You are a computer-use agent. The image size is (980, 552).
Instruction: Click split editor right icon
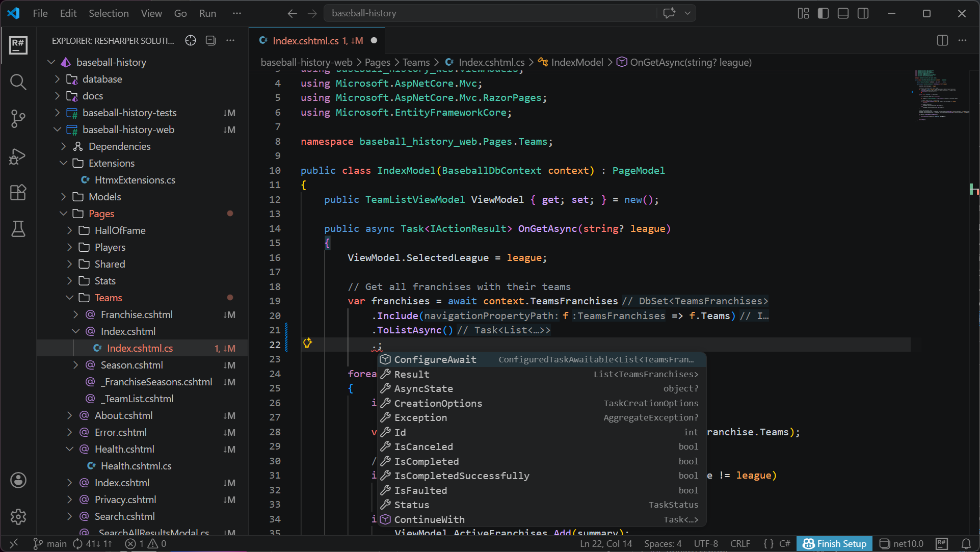pos(942,40)
